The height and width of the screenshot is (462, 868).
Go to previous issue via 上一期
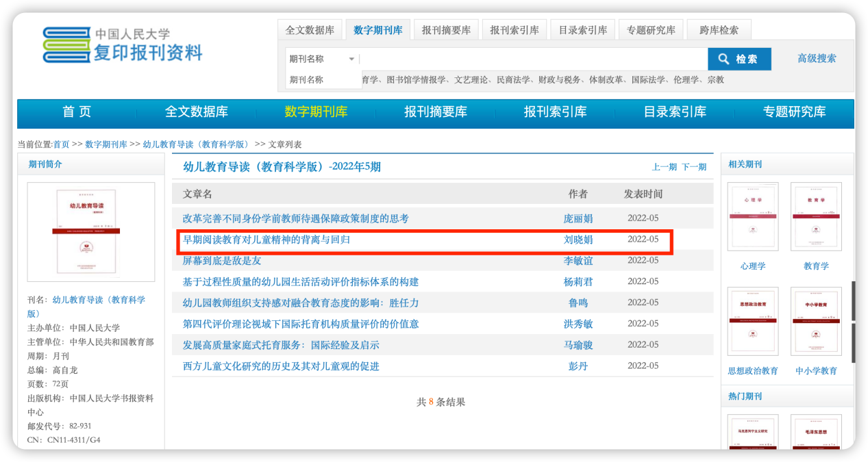point(664,167)
